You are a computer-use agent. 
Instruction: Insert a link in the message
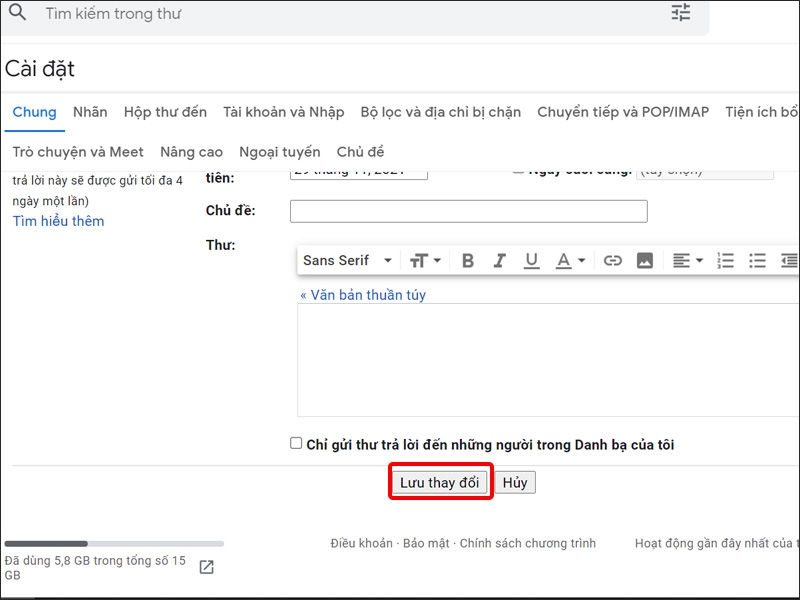coord(613,260)
